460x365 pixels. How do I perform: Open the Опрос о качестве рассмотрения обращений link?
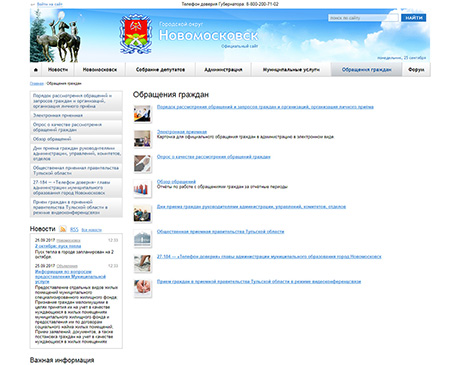tap(214, 157)
